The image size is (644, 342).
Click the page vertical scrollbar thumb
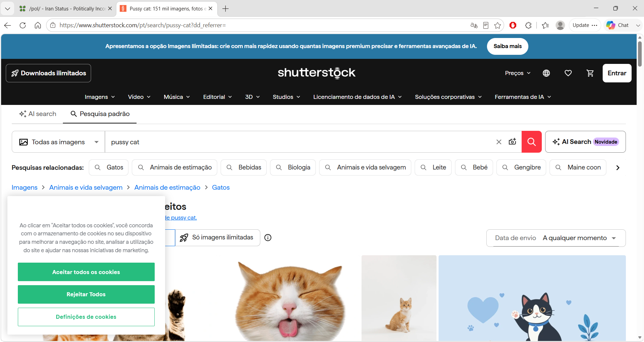(640, 54)
